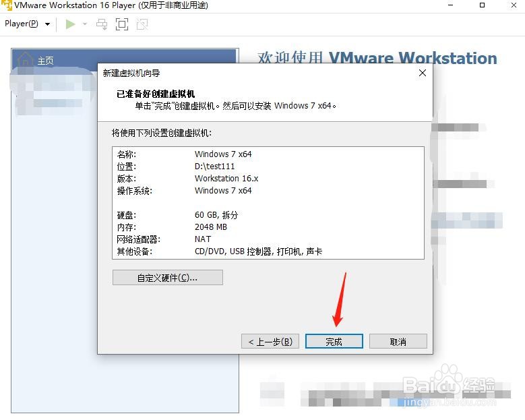Select the location value D:\test111
The height and width of the screenshot is (420, 525).
point(214,167)
